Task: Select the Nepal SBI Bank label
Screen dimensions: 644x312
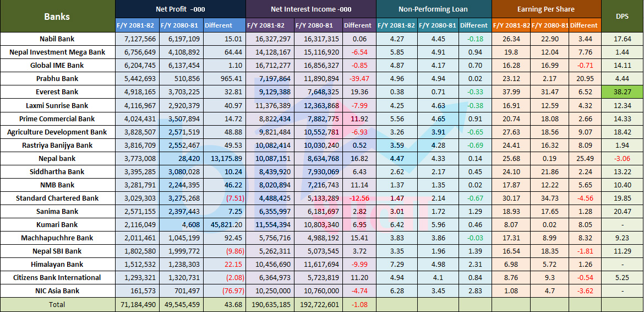Action: coord(57,251)
